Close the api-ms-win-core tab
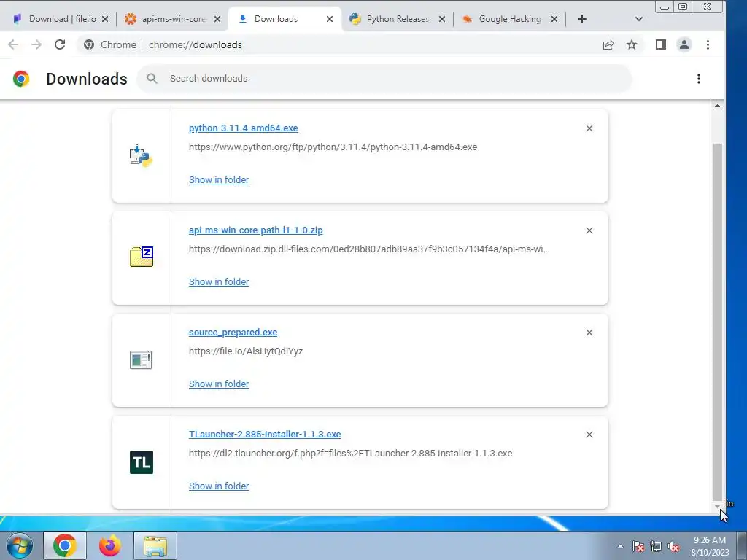Image resolution: width=747 pixels, height=560 pixels. pyautogui.click(x=217, y=19)
